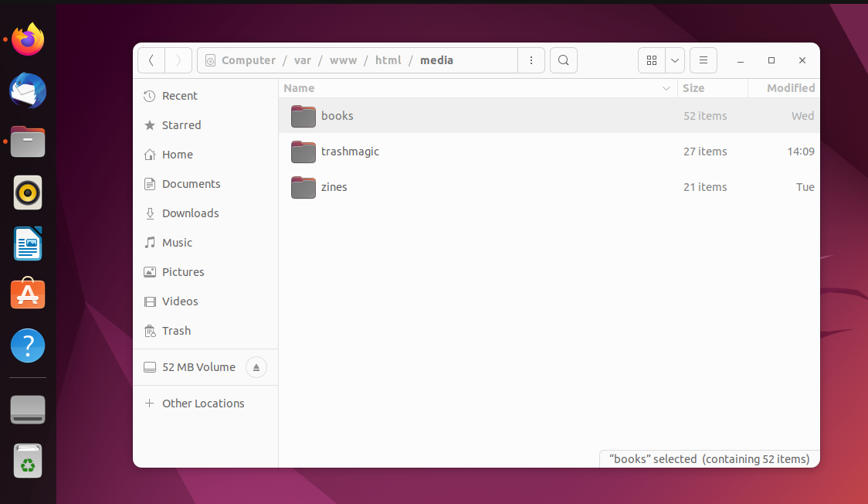Open Help from the dock

(x=28, y=346)
